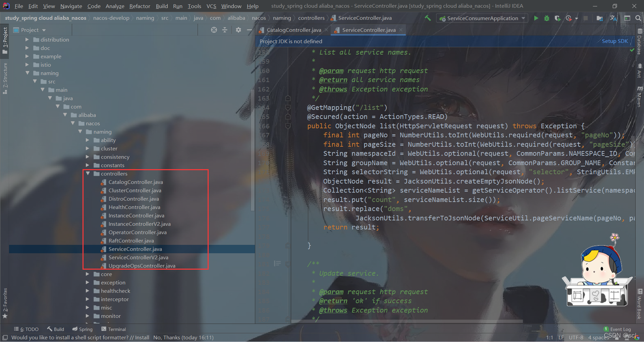Screen dimensions: 644x342
Task: Hide the Project tool window
Action: [249, 30]
